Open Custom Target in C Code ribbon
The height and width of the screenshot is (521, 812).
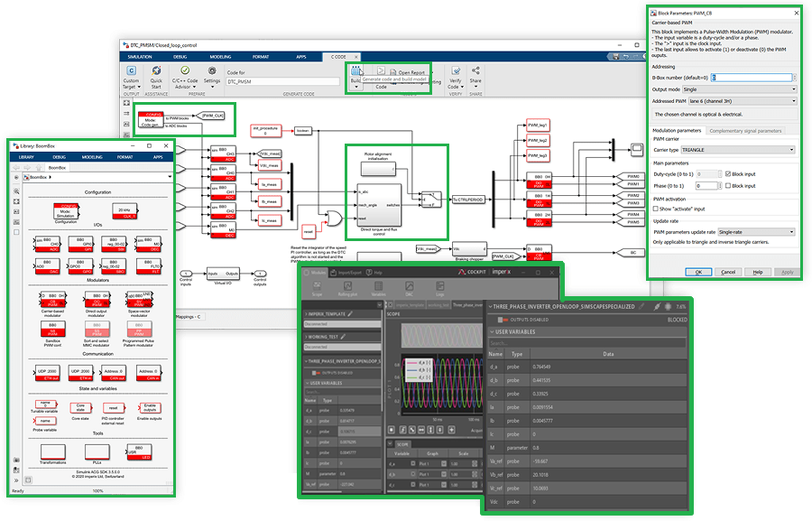[131, 77]
